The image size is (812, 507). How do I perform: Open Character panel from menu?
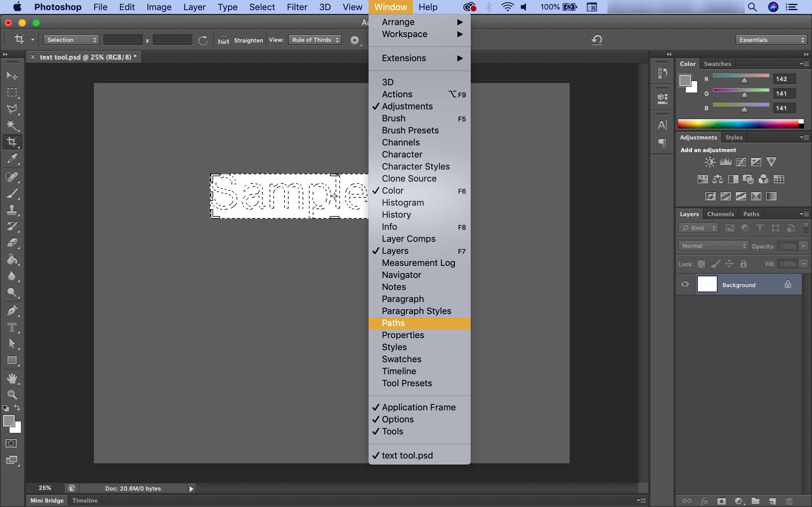(402, 154)
